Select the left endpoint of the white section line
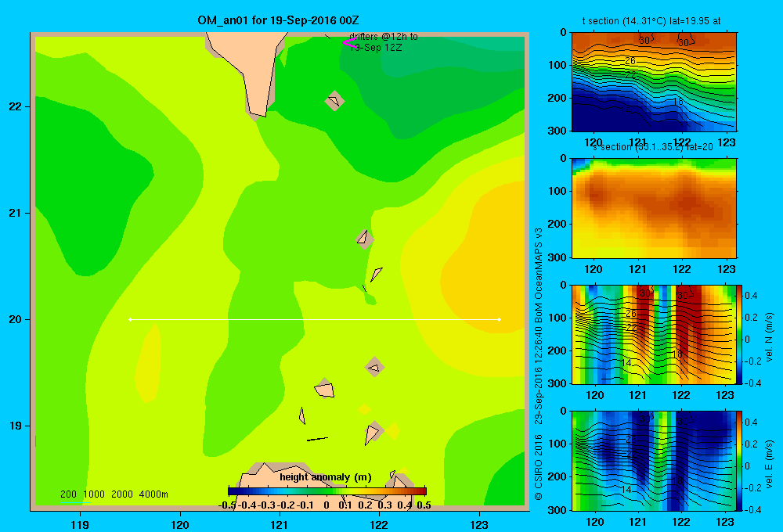The image size is (783, 532). [x=130, y=319]
